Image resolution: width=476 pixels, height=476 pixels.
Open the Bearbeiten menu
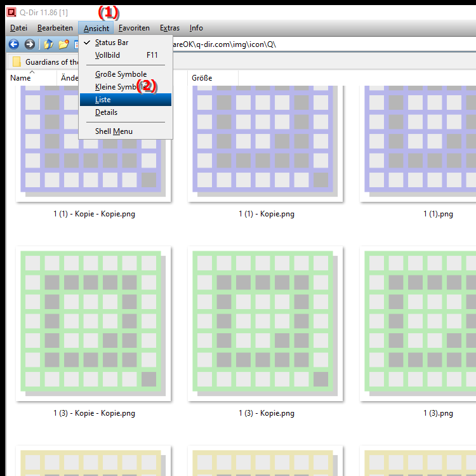pyautogui.click(x=55, y=28)
